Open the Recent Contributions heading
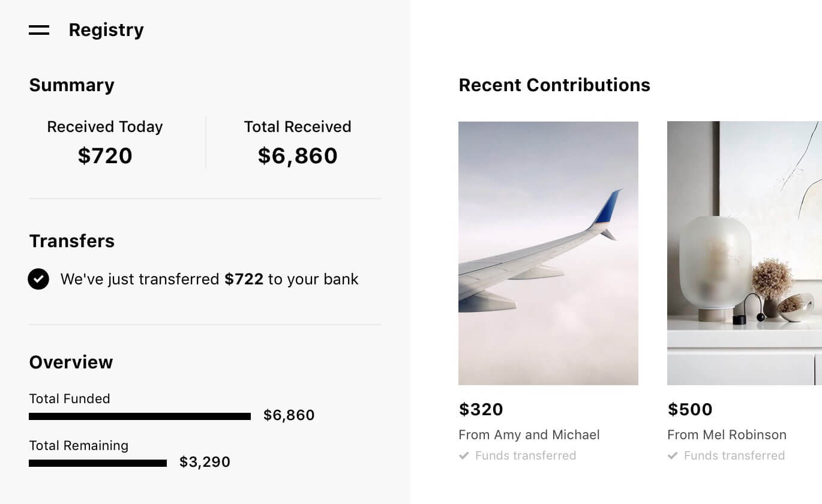The image size is (822, 504). coord(554,85)
